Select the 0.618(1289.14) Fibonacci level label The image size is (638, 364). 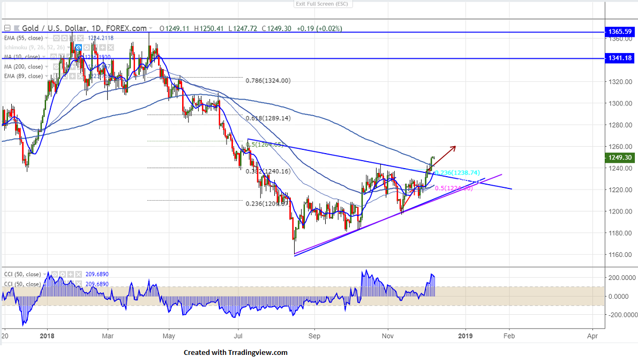[x=268, y=118]
